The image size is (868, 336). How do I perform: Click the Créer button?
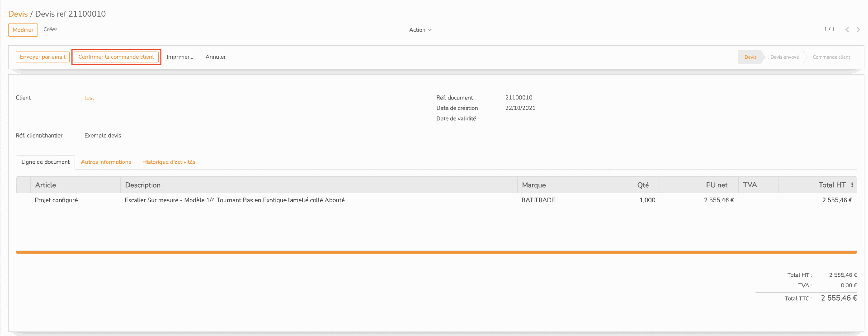click(x=50, y=29)
